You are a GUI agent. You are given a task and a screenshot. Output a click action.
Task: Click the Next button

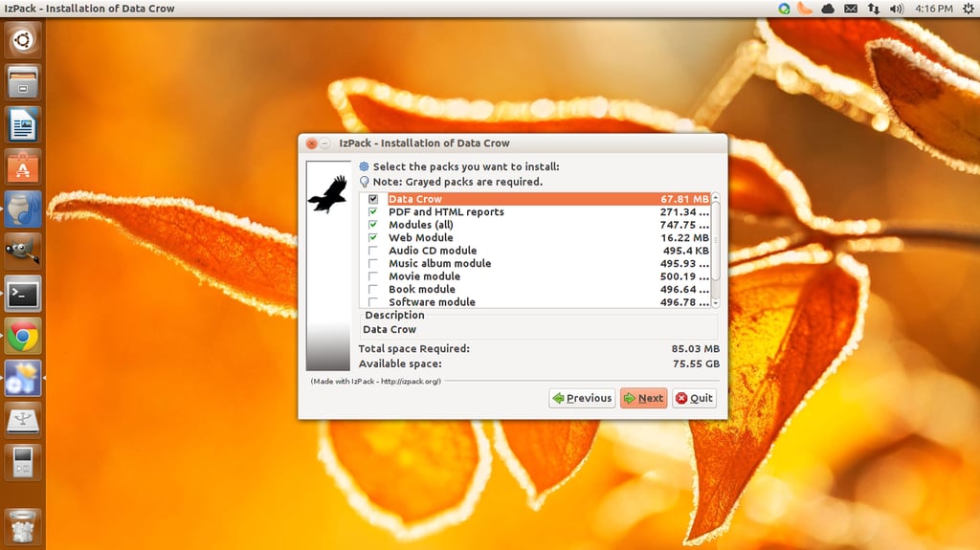pos(644,398)
